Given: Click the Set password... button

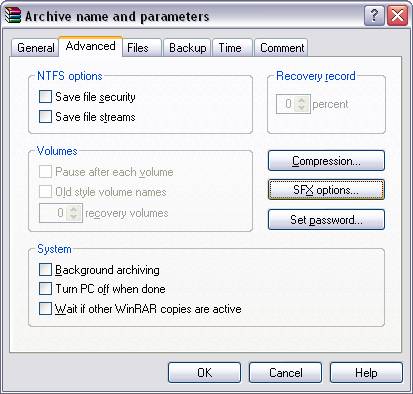Looking at the screenshot, I should coord(326,220).
